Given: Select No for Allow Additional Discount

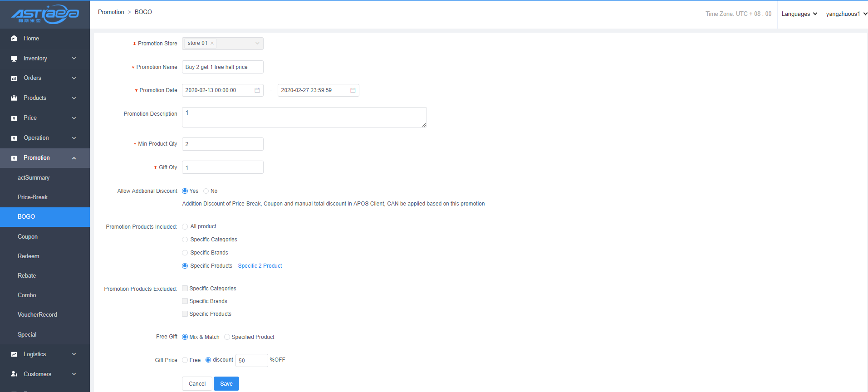Looking at the screenshot, I should (206, 191).
